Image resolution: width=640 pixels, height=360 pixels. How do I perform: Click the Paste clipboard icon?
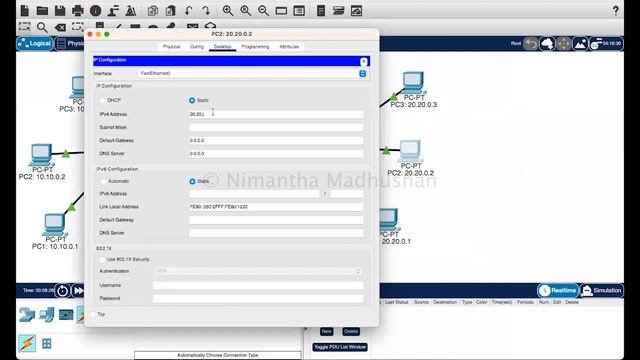[x=171, y=11]
